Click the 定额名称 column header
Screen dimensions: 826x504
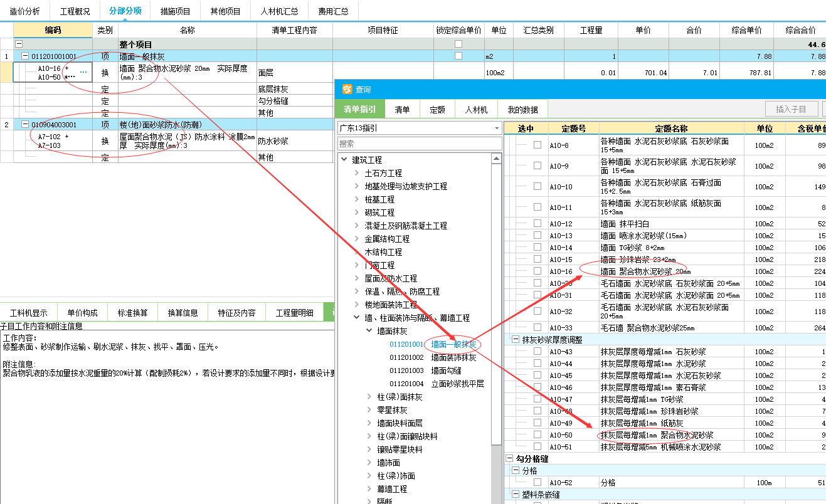[x=671, y=129]
